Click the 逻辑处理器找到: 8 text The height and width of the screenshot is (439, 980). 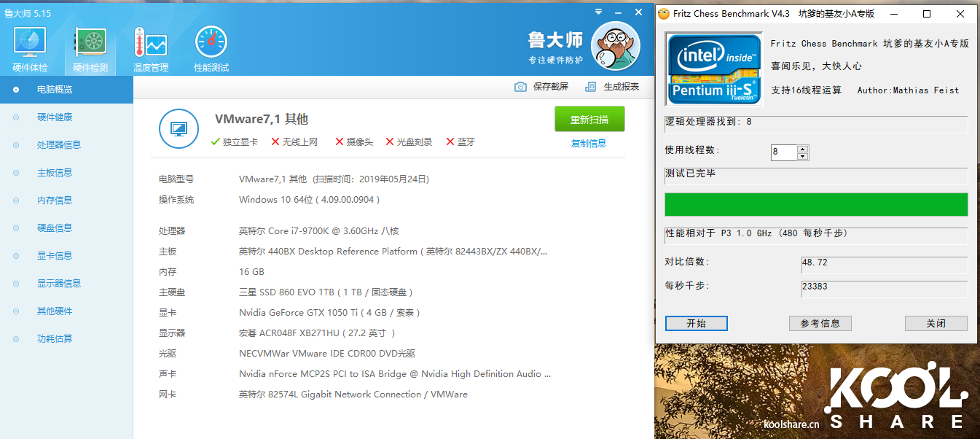coord(708,122)
